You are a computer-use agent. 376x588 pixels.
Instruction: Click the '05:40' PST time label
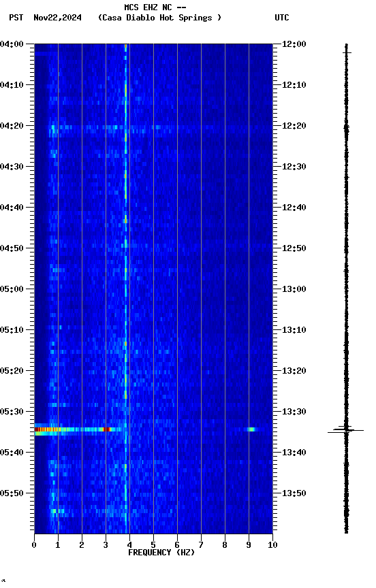[x=12, y=453]
